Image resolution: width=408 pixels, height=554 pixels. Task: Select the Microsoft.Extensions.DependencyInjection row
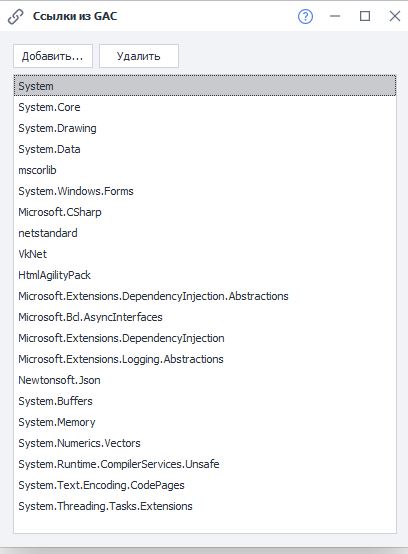tap(205, 338)
